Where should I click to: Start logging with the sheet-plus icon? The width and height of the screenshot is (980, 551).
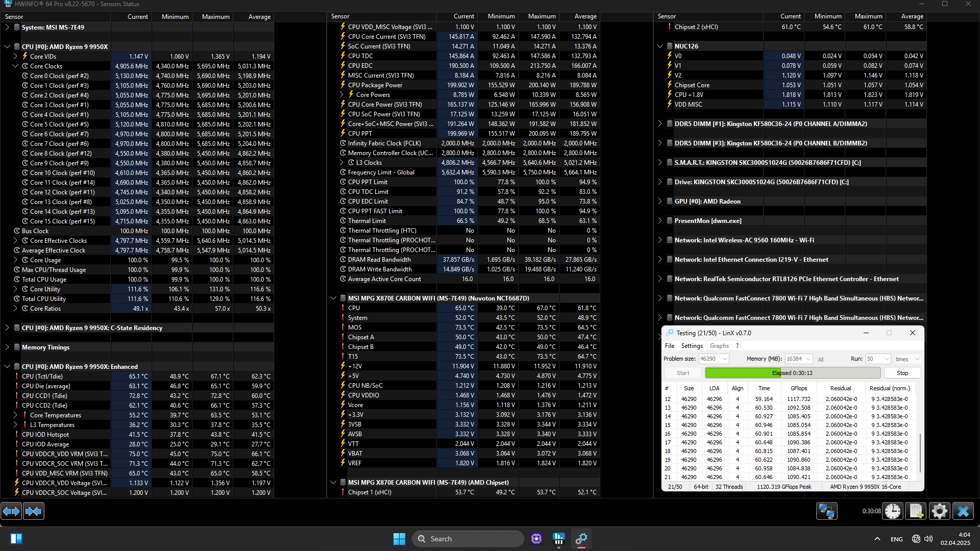pyautogui.click(x=915, y=511)
